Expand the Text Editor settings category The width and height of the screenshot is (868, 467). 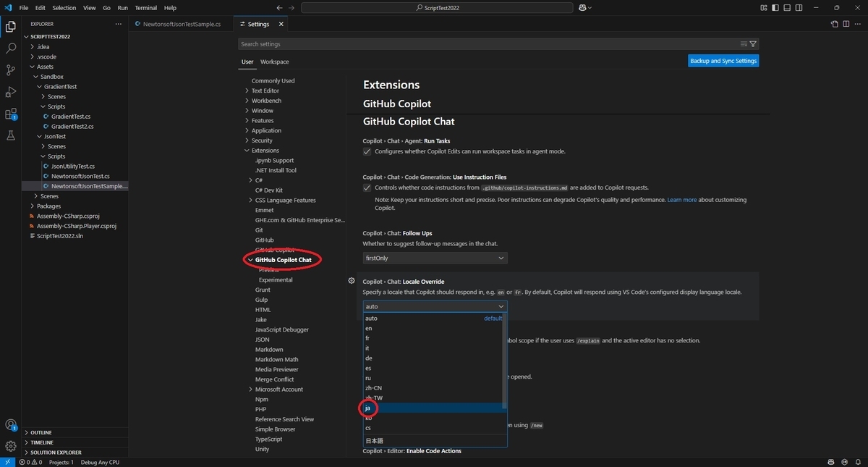(x=247, y=91)
